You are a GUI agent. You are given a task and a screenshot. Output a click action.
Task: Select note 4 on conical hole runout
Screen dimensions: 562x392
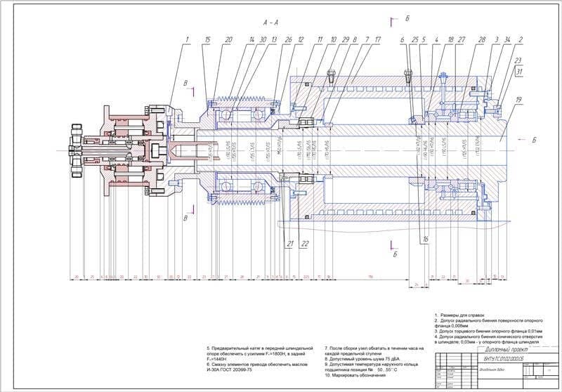(488, 339)
